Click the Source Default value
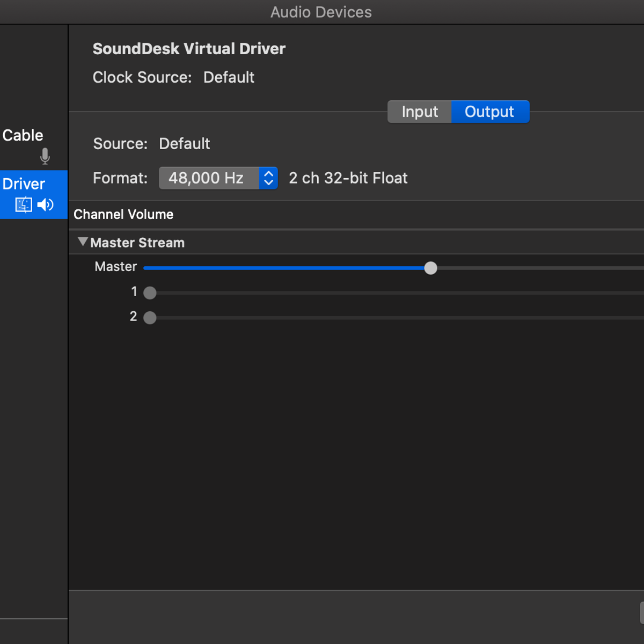Screen dimensions: 644x644 click(184, 144)
